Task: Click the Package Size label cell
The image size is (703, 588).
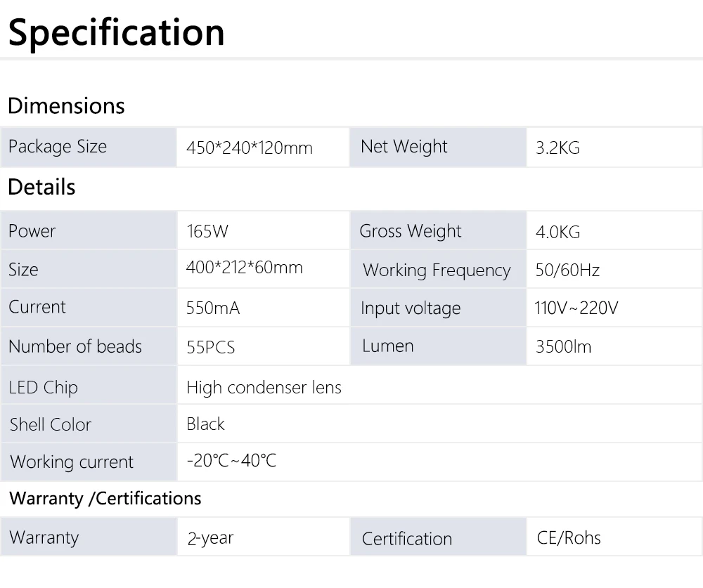Action: click(x=89, y=147)
